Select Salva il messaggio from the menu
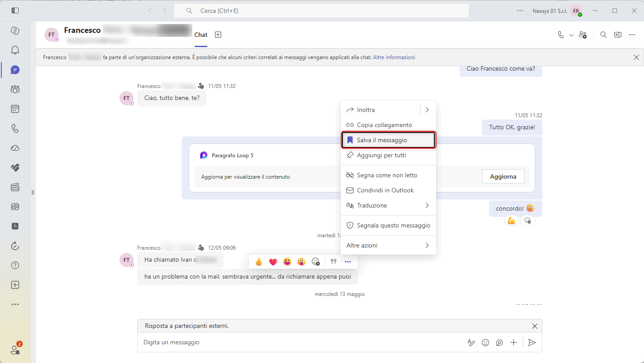This screenshot has height=363, width=644. (x=388, y=140)
